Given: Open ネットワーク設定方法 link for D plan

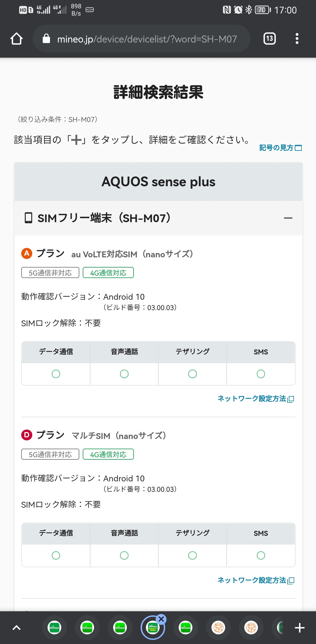Looking at the screenshot, I should [256, 580].
